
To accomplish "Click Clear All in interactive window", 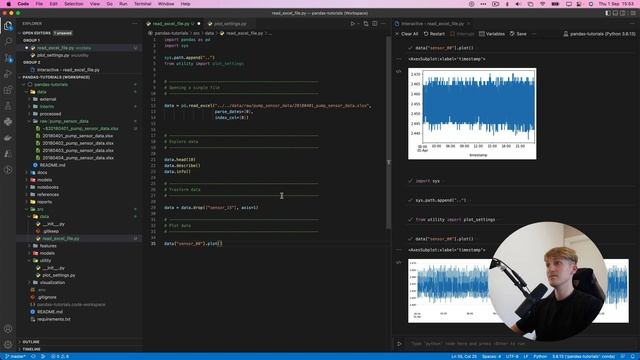I will [407, 34].
